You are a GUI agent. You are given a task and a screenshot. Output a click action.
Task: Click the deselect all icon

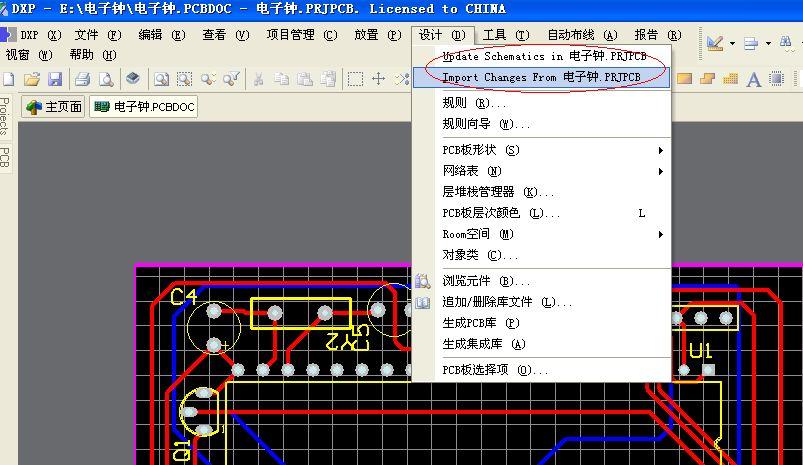[402, 79]
